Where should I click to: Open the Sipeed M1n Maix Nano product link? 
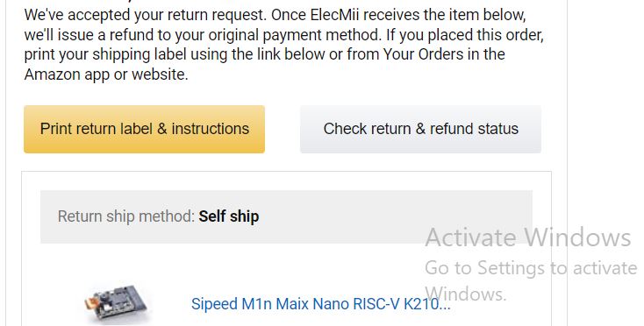pos(321,304)
